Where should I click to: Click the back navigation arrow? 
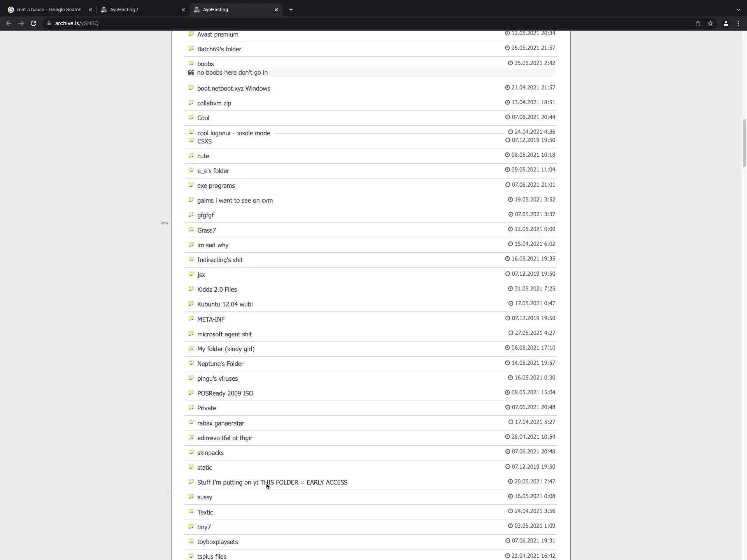(x=9, y=23)
